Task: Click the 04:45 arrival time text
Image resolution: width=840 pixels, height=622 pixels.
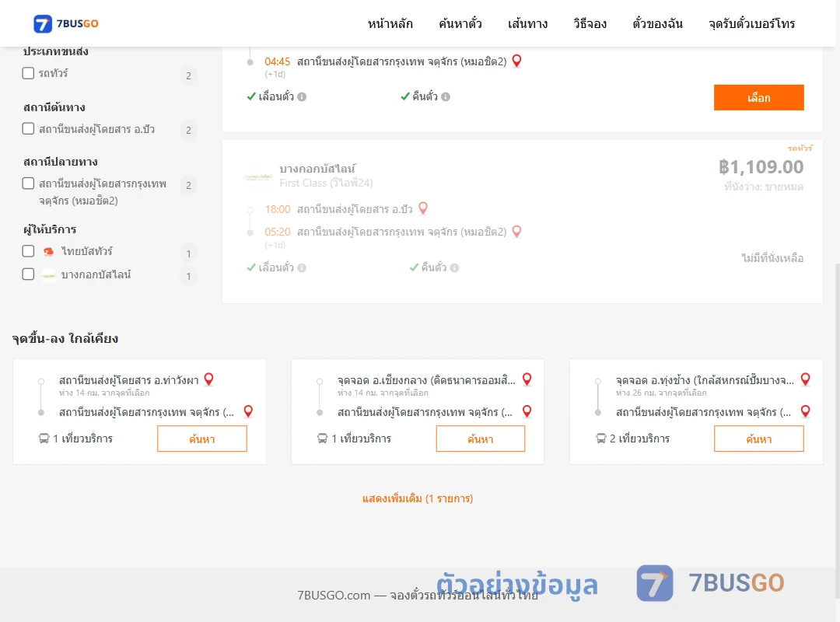Action: pyautogui.click(x=277, y=61)
